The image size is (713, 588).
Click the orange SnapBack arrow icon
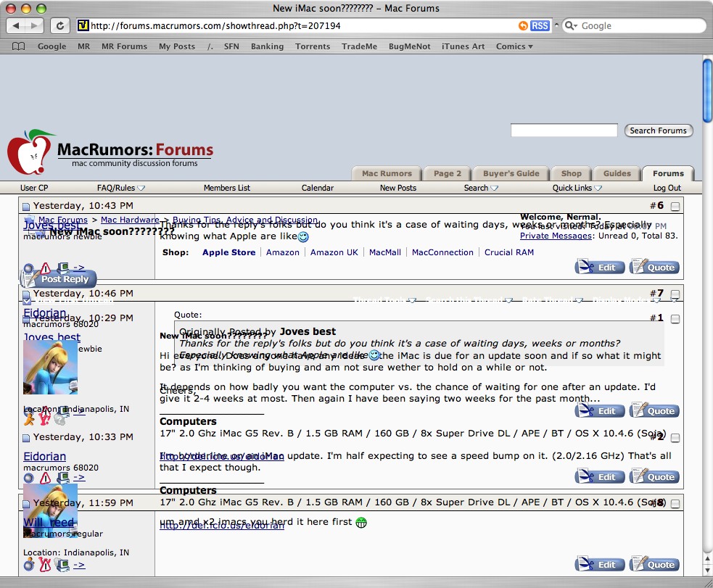pos(523,26)
